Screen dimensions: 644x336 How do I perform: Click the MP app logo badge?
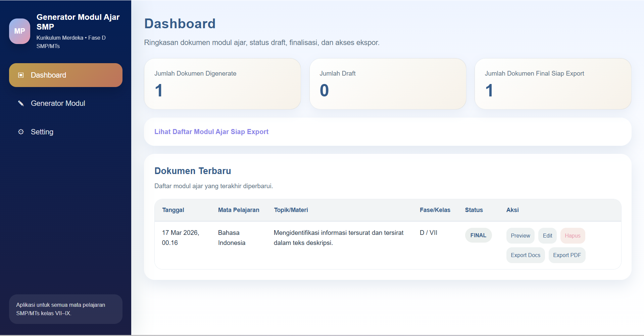coord(19,31)
